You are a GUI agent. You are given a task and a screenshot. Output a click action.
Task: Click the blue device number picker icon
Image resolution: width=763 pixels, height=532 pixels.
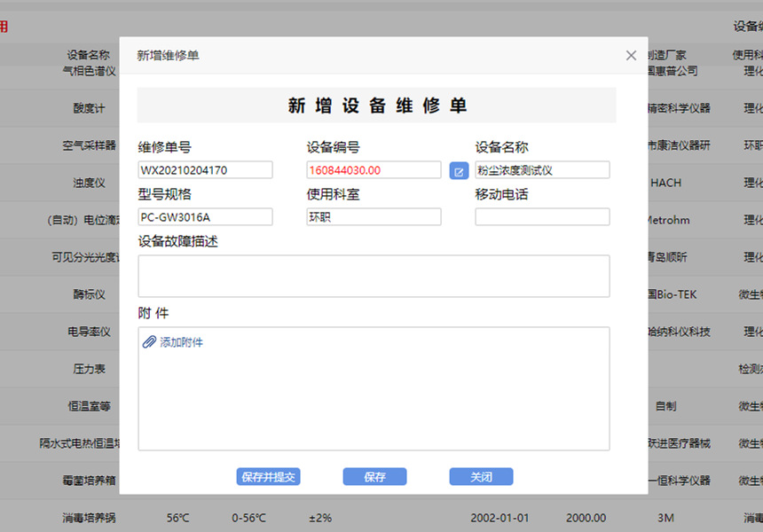pos(459,170)
